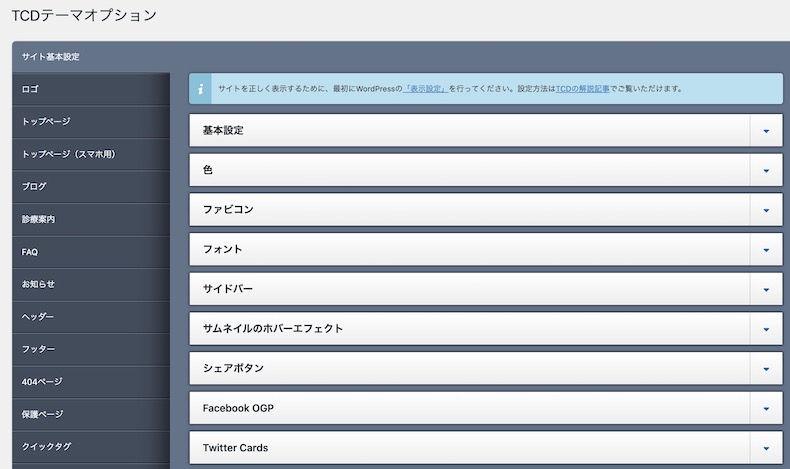Expand the フォント section arrow
The width and height of the screenshot is (790, 469).
pos(766,249)
